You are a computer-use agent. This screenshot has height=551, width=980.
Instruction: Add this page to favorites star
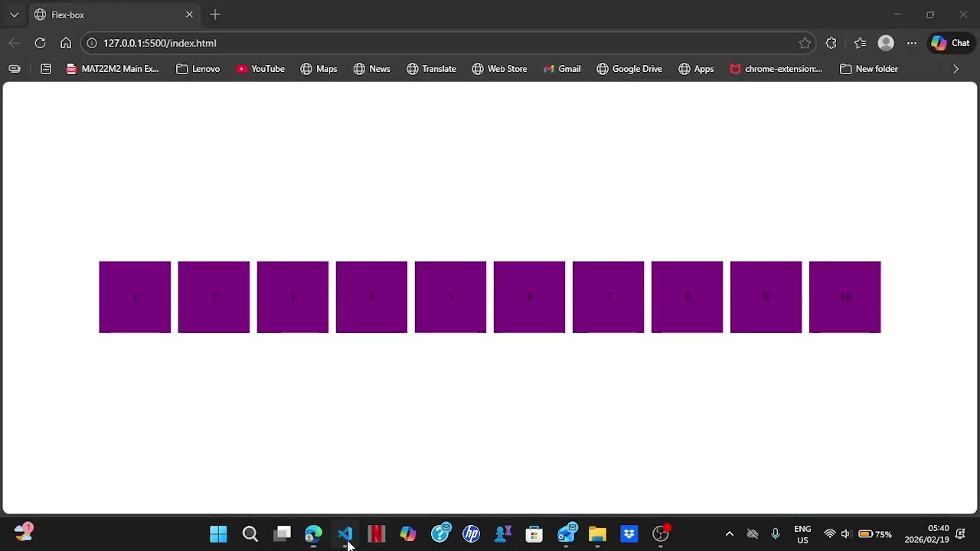click(805, 43)
